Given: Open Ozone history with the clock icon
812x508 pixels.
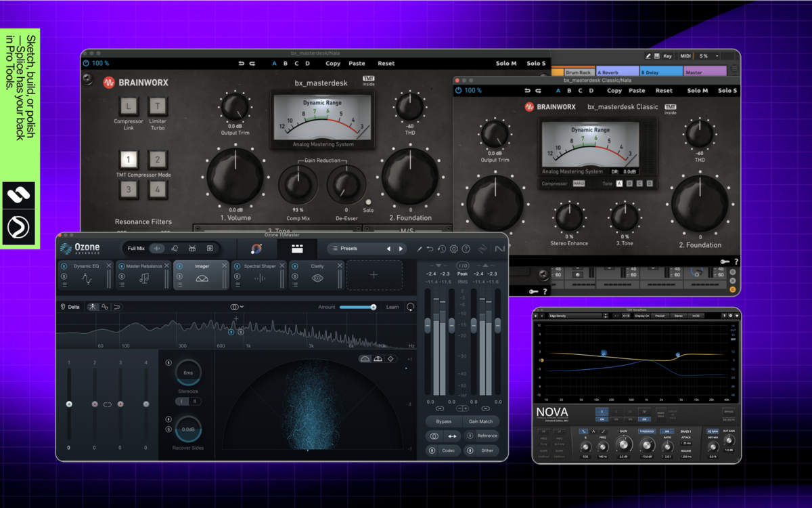Looking at the screenshot, I should [442, 249].
